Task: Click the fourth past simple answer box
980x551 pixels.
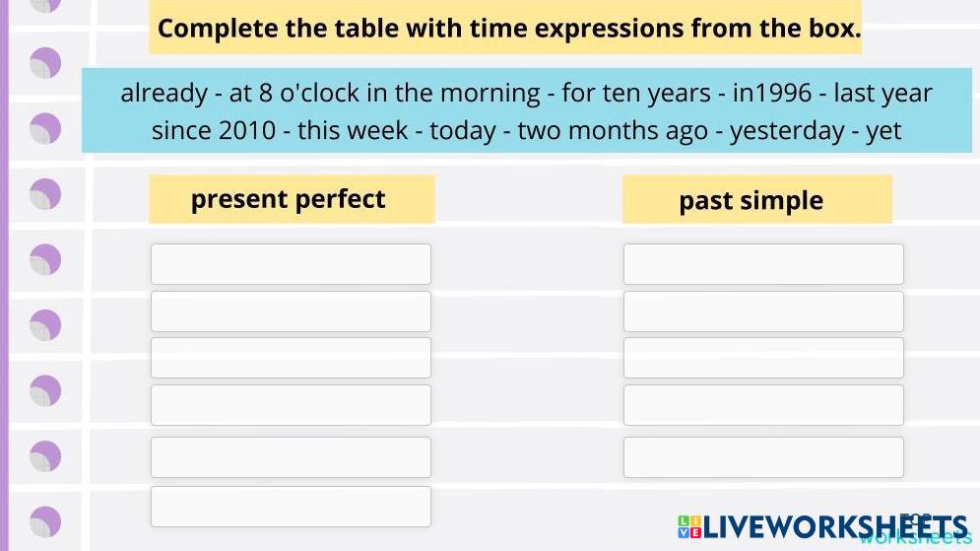Action: 763,405
